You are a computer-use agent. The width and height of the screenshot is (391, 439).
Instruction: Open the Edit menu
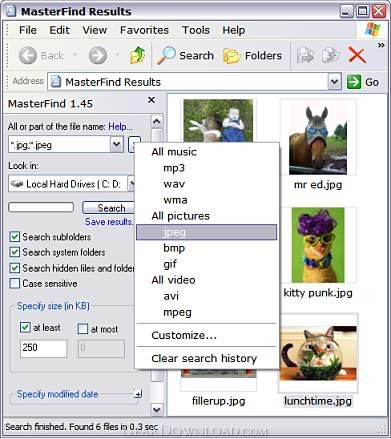pos(60,30)
